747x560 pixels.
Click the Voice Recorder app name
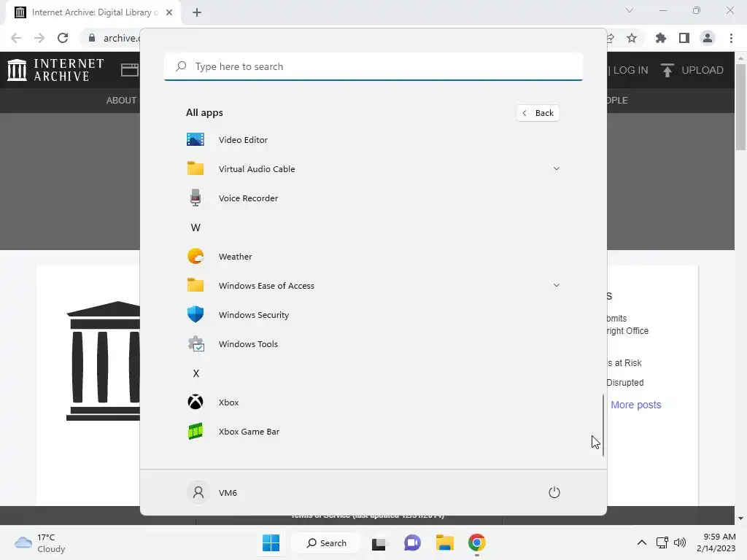point(248,198)
